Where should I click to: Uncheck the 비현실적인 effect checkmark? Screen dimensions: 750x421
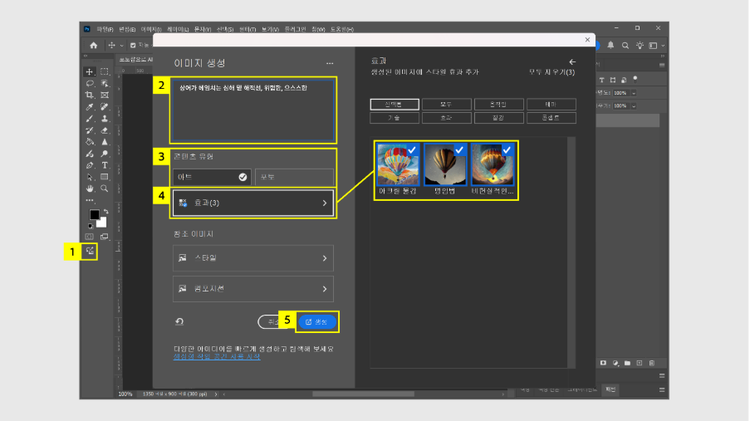pyautogui.click(x=507, y=150)
